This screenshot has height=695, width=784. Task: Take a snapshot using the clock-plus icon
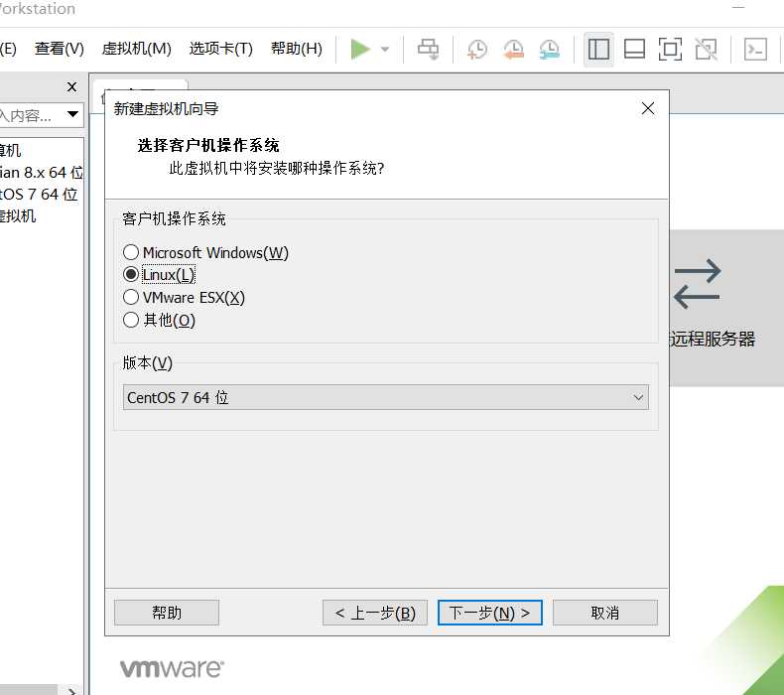(477, 49)
